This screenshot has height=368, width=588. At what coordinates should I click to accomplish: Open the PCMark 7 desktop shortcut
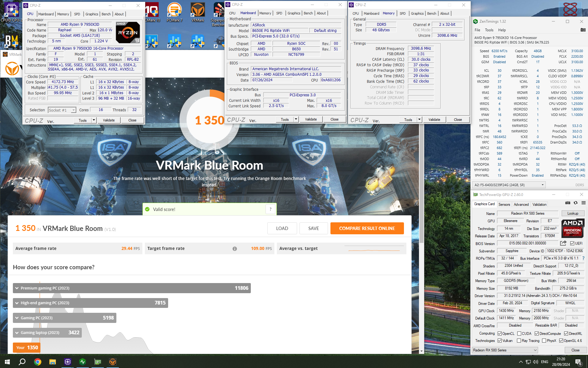pos(175,12)
